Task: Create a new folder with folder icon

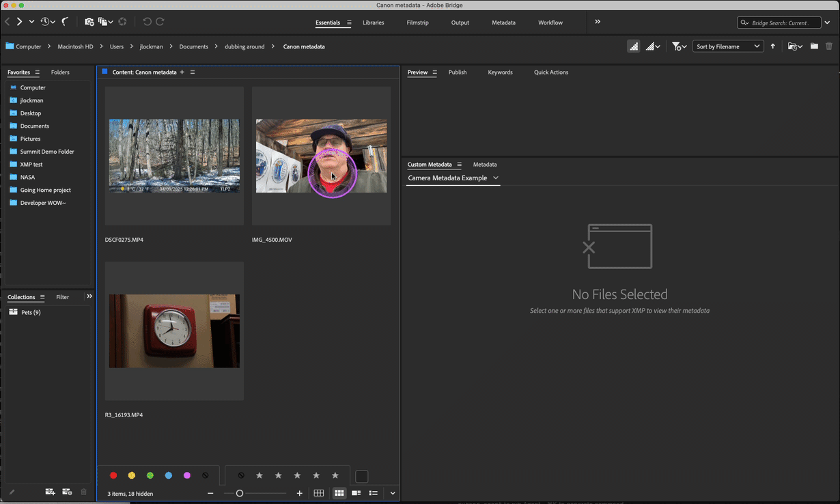Action: click(814, 46)
